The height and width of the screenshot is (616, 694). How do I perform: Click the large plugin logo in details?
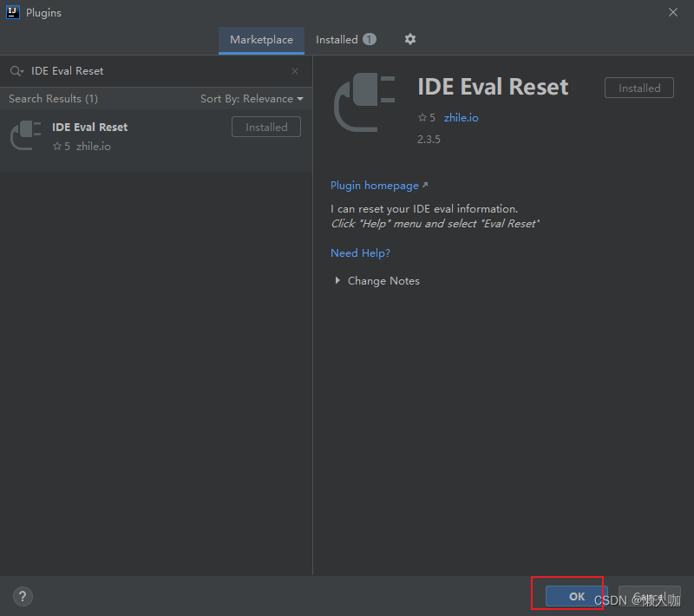364,102
